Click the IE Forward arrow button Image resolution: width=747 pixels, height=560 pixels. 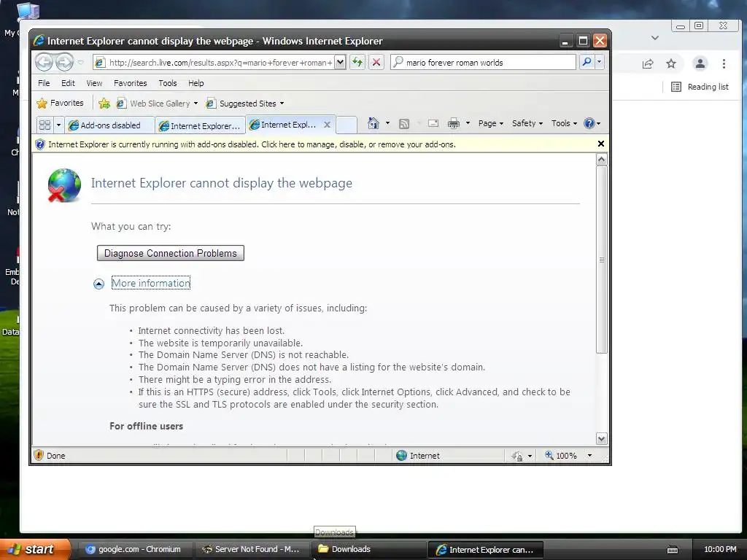tap(64, 62)
